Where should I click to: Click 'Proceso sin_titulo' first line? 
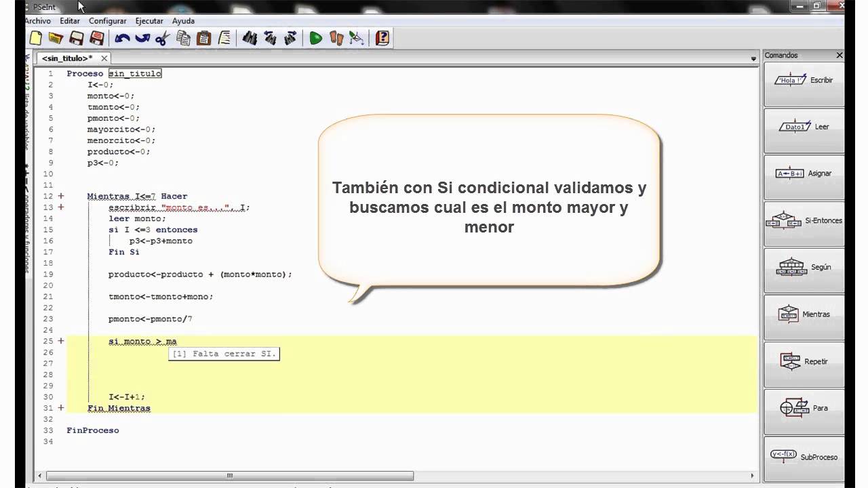point(114,73)
